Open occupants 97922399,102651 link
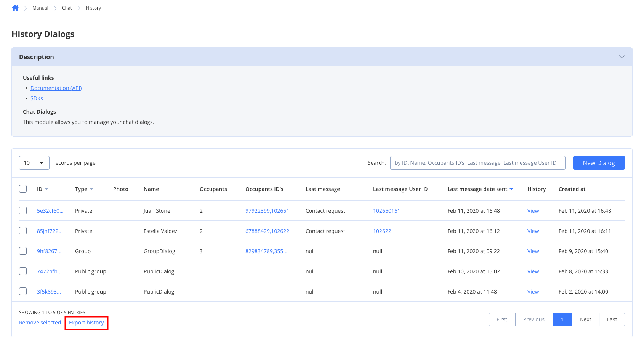This screenshot has height=350, width=644. coord(267,211)
